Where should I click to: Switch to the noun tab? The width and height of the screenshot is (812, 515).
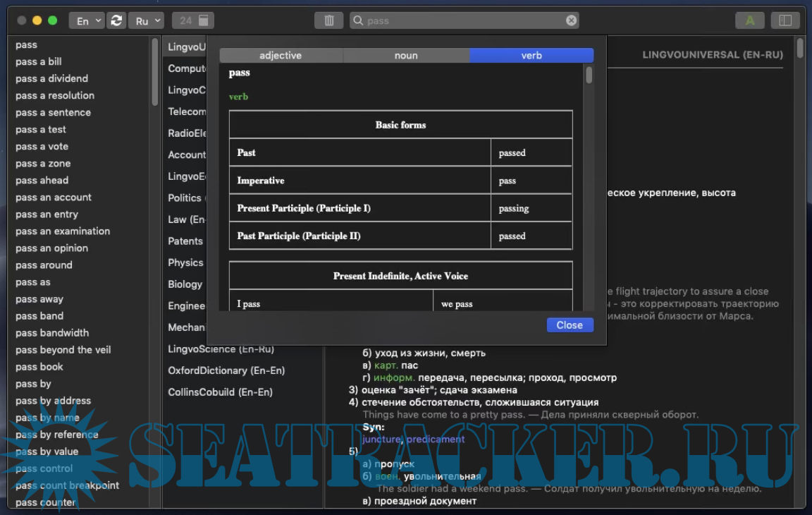click(406, 56)
